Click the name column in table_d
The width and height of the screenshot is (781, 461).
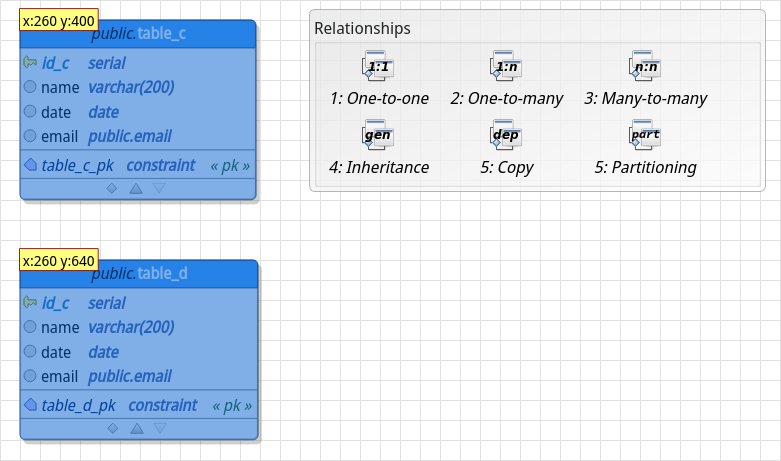[60, 327]
